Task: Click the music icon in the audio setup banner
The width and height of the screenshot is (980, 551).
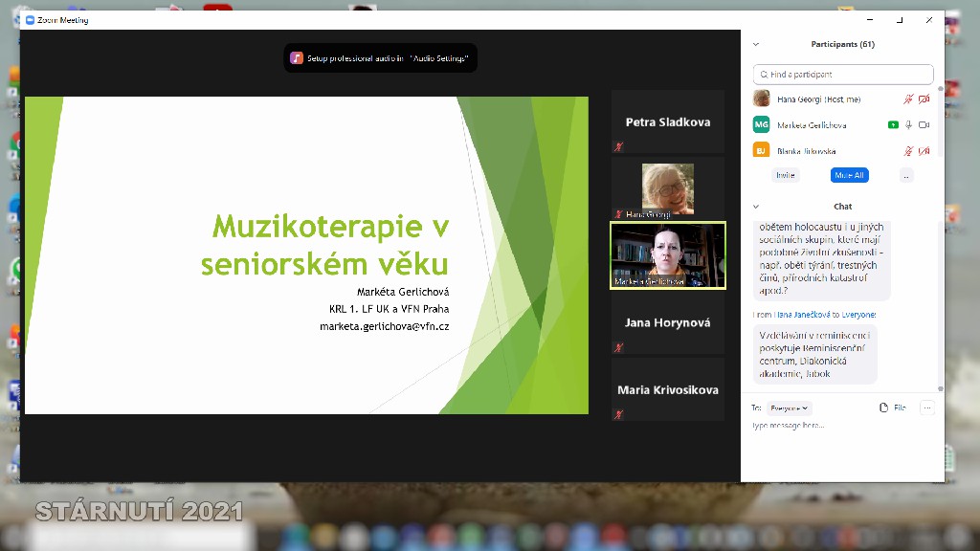Action: coord(297,58)
